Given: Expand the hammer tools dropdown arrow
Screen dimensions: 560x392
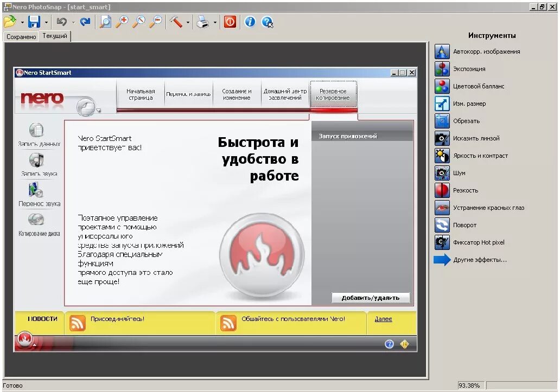Looking at the screenshot, I should (188, 22).
